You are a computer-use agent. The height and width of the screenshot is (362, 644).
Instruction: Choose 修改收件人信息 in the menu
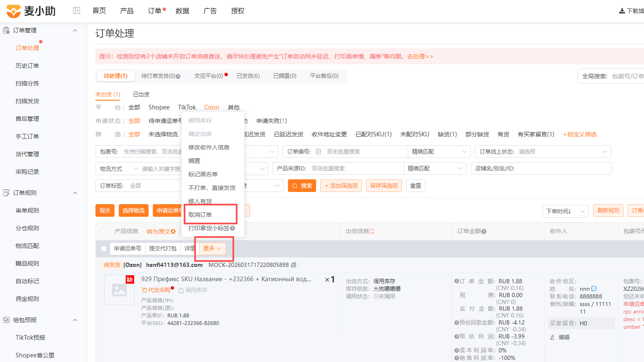click(209, 147)
